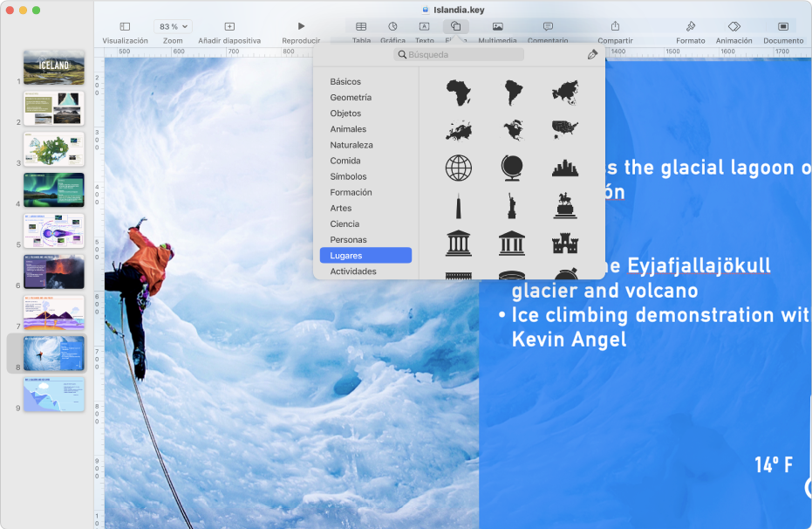
Task: Insert the Asia continent shape
Action: click(565, 93)
